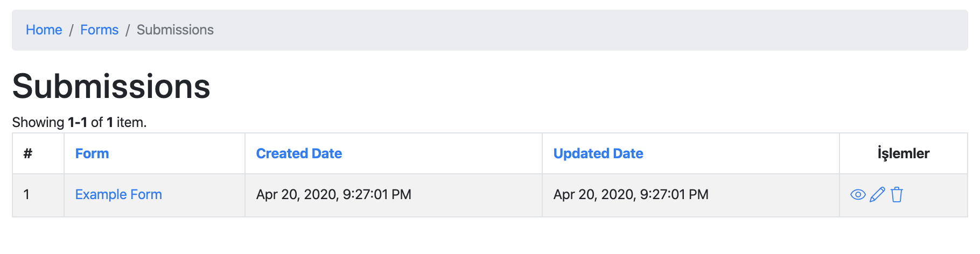Image resolution: width=980 pixels, height=254 pixels.
Task: Click the 'Showing 1-1 of 1 item' summary
Action: (79, 123)
